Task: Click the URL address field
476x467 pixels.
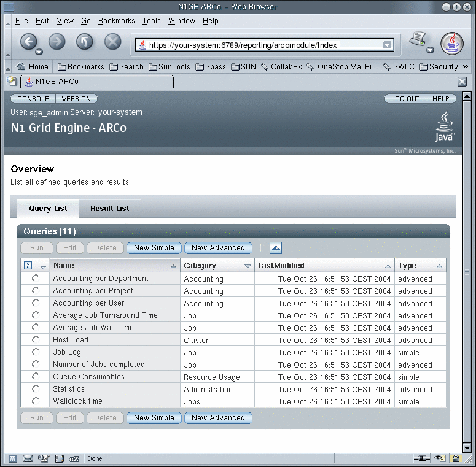Action: click(264, 45)
